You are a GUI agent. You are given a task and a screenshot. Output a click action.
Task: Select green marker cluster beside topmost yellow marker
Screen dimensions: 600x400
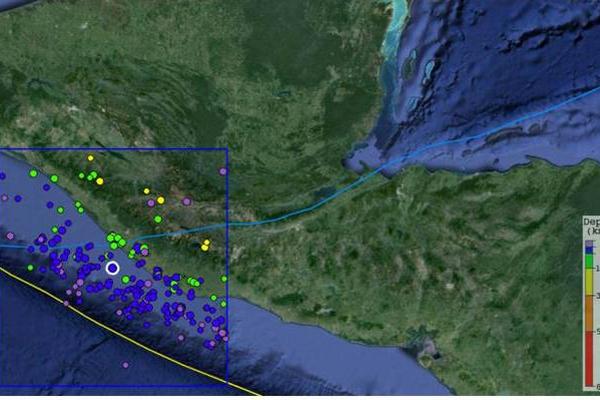(x=94, y=177)
